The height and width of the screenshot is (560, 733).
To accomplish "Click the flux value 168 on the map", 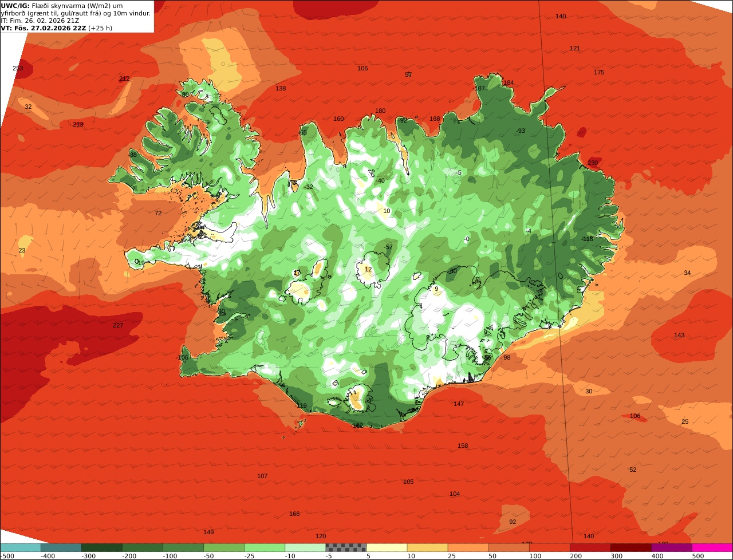I will [435, 119].
